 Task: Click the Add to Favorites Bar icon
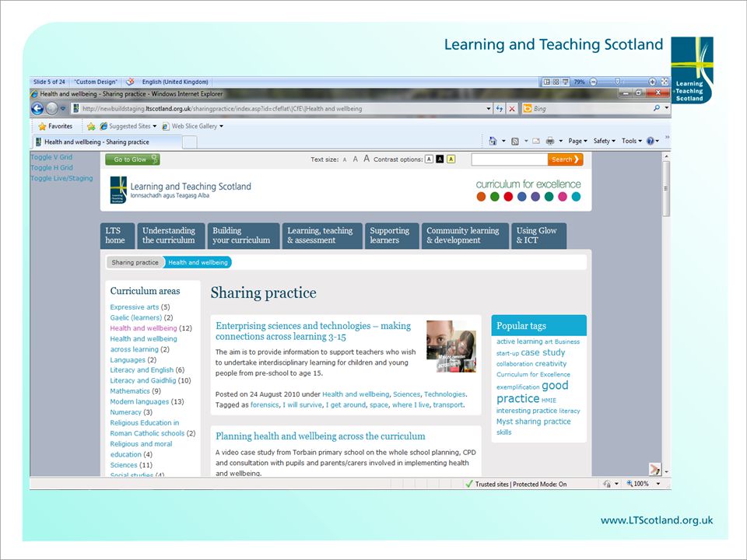[x=90, y=126]
